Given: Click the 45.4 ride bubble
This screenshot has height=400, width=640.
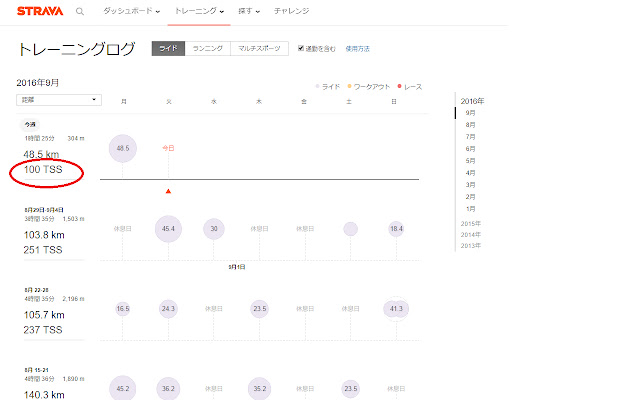Looking at the screenshot, I should pos(168,229).
